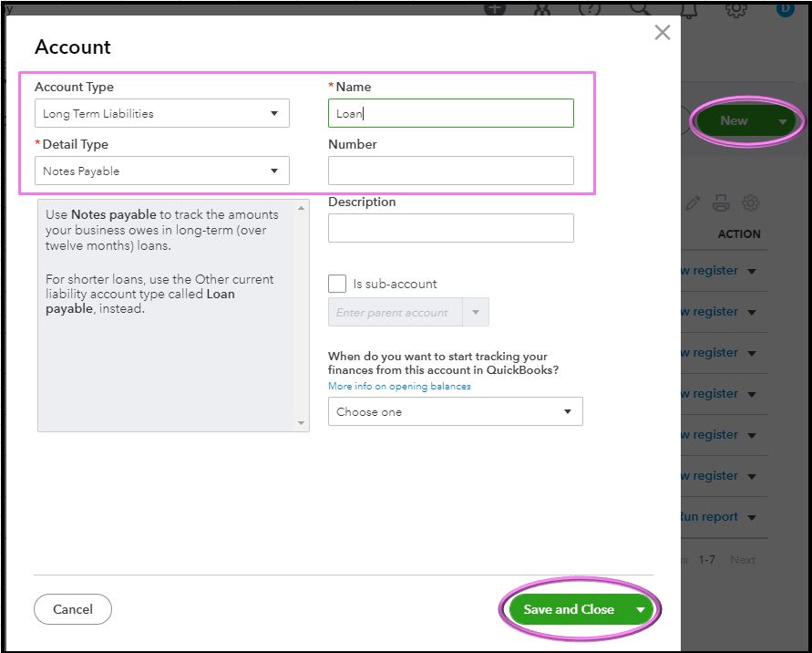The height and width of the screenshot is (653, 812).
Task: Expand the Save and Close arrow options
Action: [x=641, y=610]
